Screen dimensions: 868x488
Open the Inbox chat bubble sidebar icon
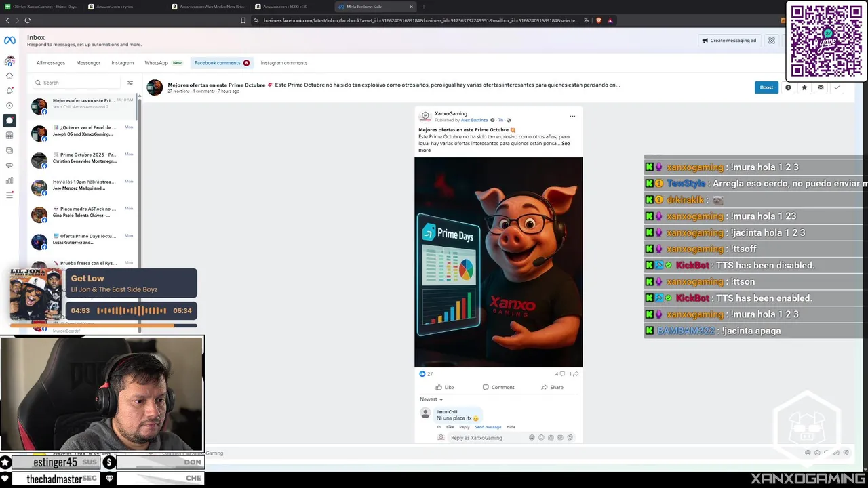(x=9, y=121)
